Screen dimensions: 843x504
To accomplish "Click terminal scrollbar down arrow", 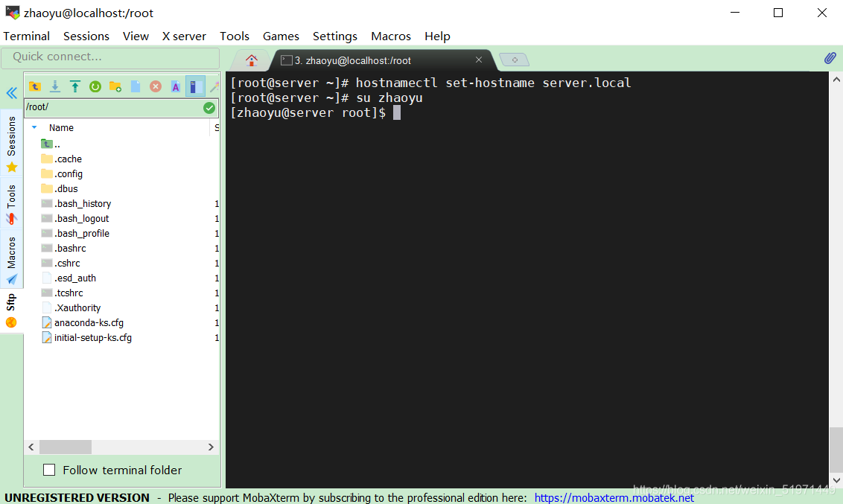I will 836,480.
